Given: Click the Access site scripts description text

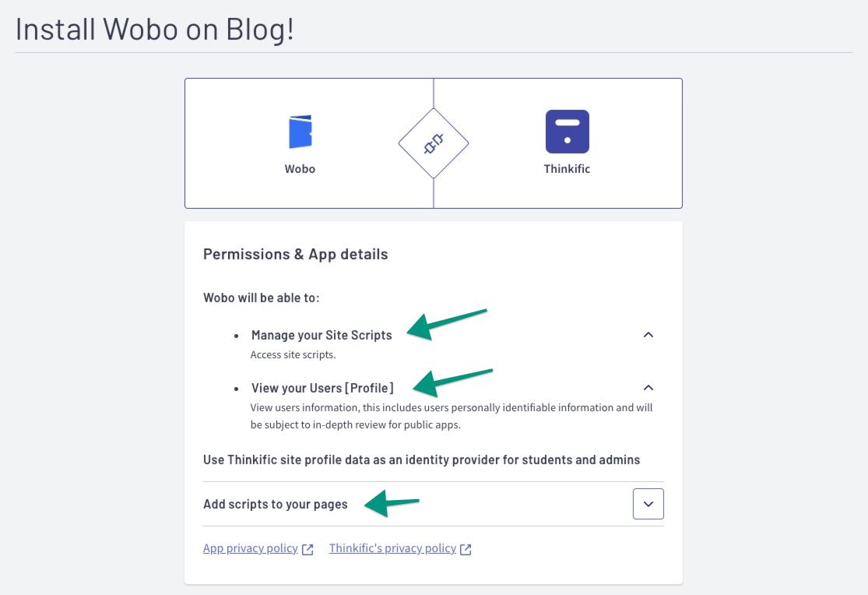Looking at the screenshot, I should click(x=293, y=354).
